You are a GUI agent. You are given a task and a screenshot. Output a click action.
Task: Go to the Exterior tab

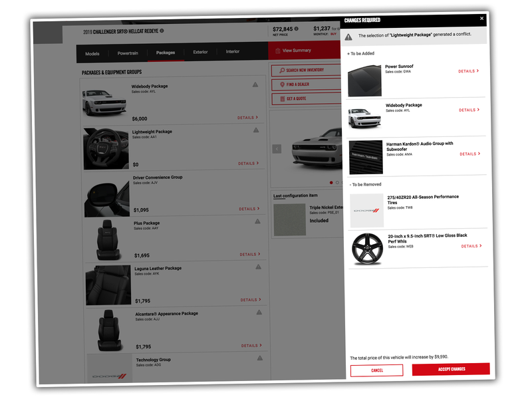pos(200,52)
